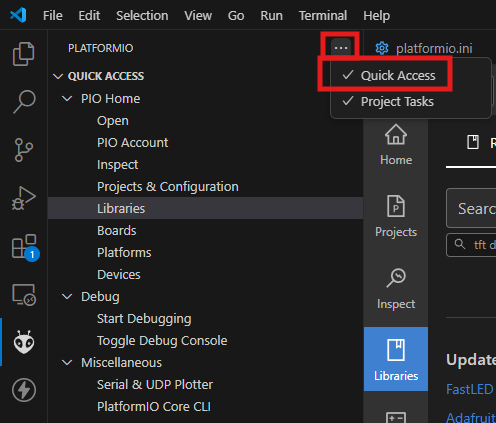Open the Run and Debug view

[24, 198]
